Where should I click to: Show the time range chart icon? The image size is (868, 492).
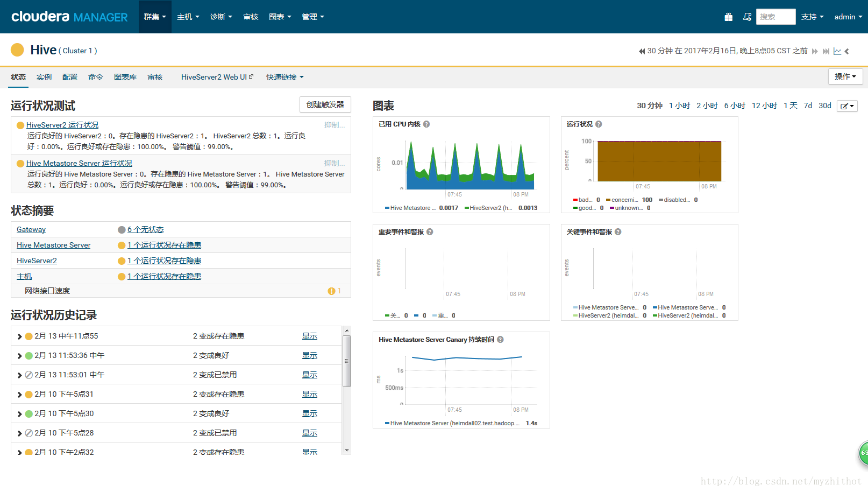[x=837, y=51]
